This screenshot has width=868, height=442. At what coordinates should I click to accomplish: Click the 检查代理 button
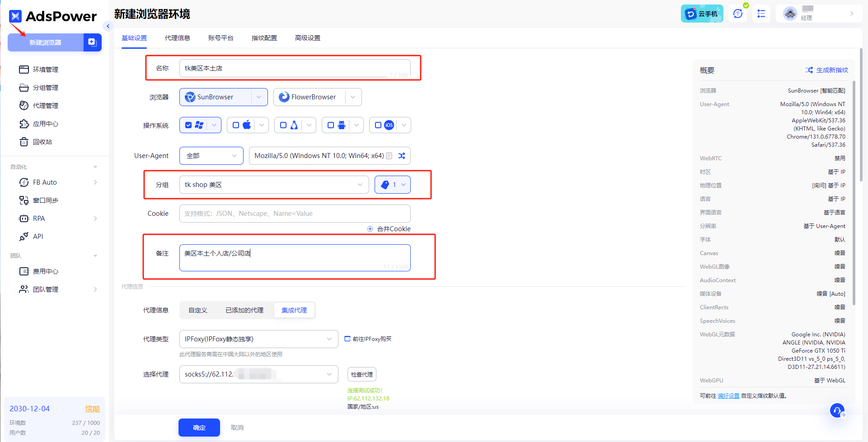click(362, 374)
